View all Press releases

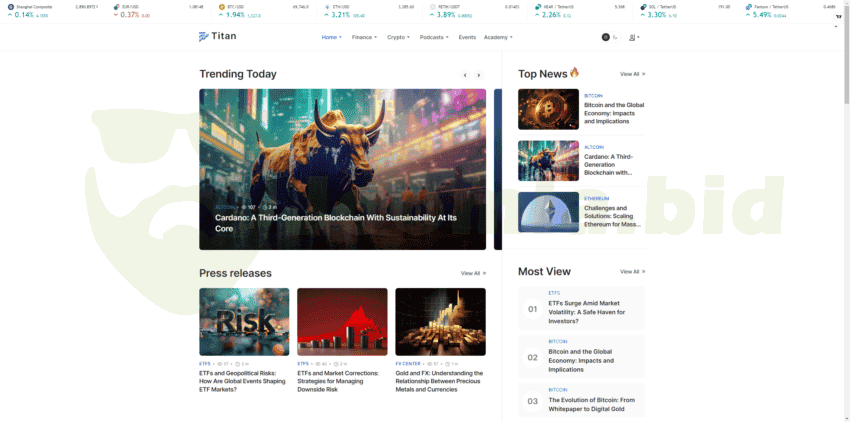coord(473,273)
